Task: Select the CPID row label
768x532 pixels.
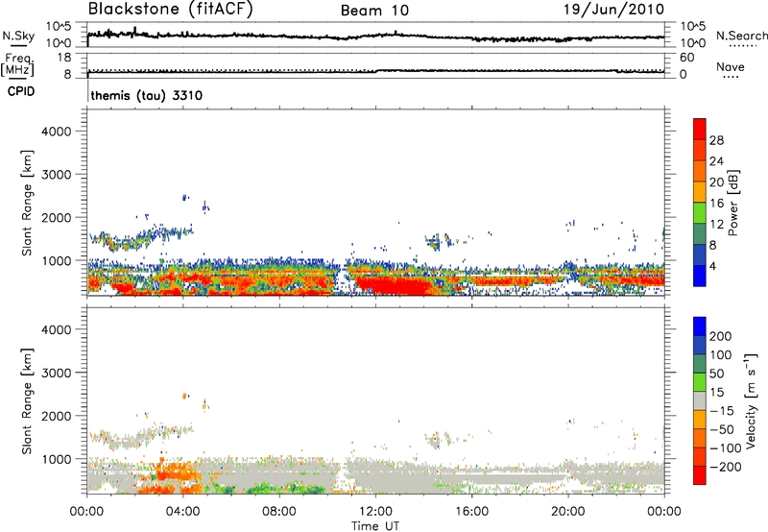Action: click(x=21, y=91)
